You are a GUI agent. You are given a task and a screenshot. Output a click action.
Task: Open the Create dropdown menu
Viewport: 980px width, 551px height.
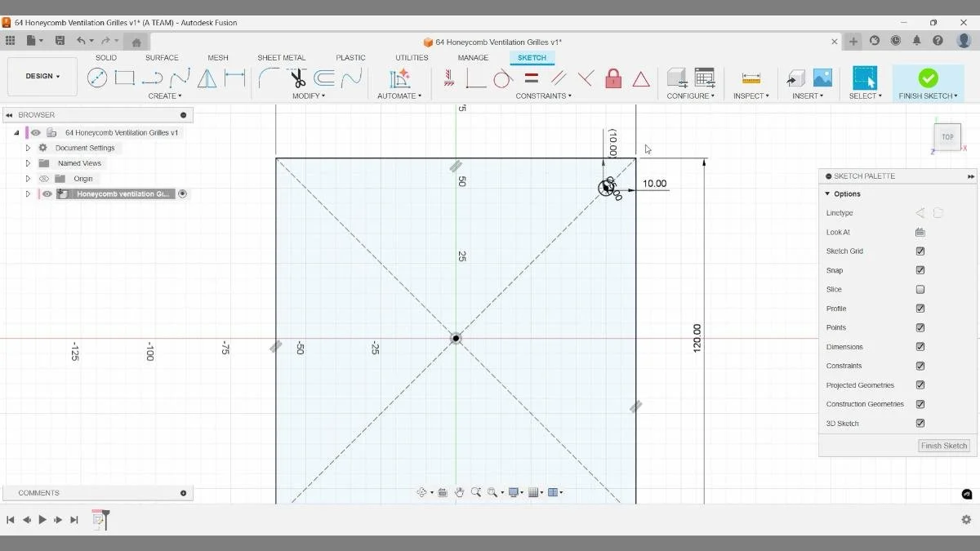pos(165,96)
